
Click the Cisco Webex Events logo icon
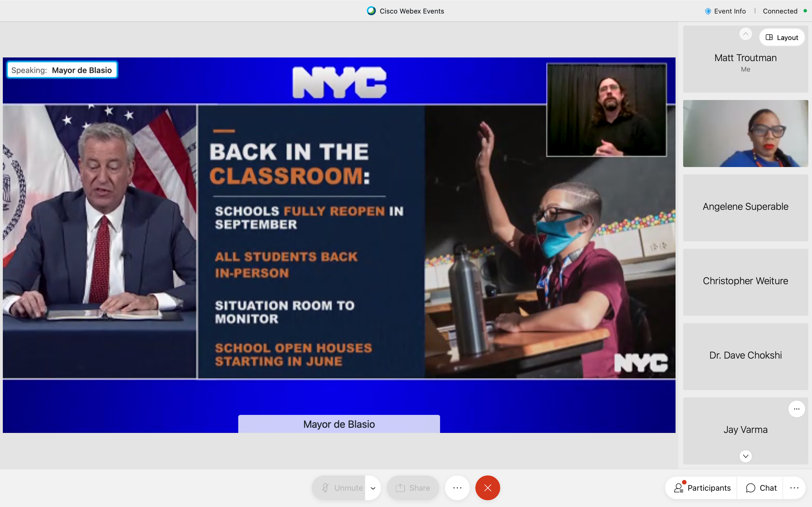pyautogui.click(x=371, y=11)
